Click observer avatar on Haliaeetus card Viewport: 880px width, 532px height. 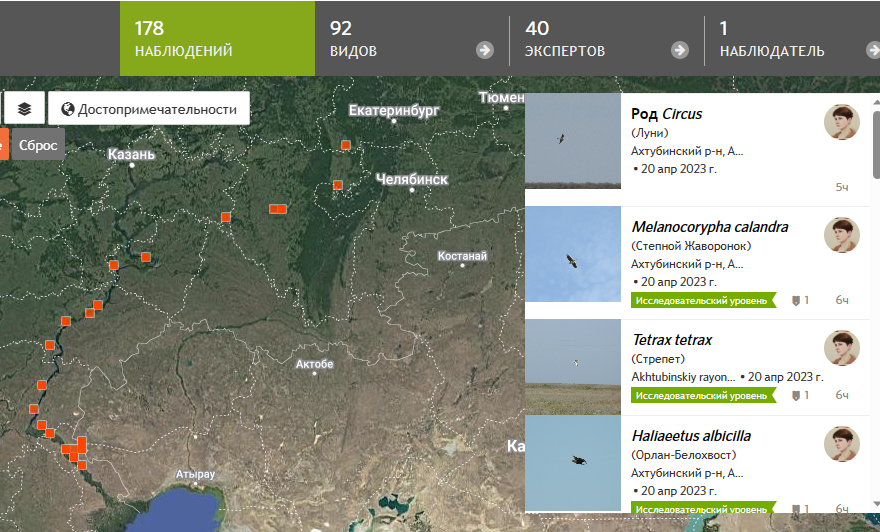click(842, 444)
